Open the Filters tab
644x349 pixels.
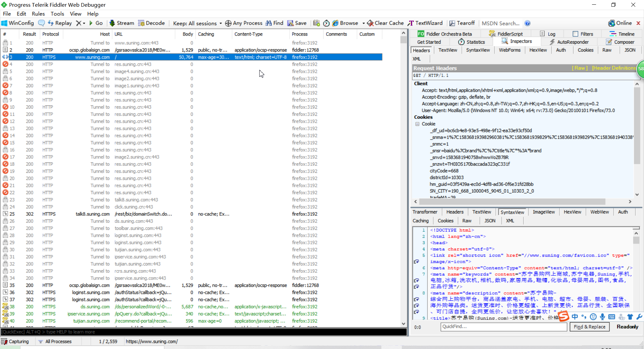[x=583, y=34]
